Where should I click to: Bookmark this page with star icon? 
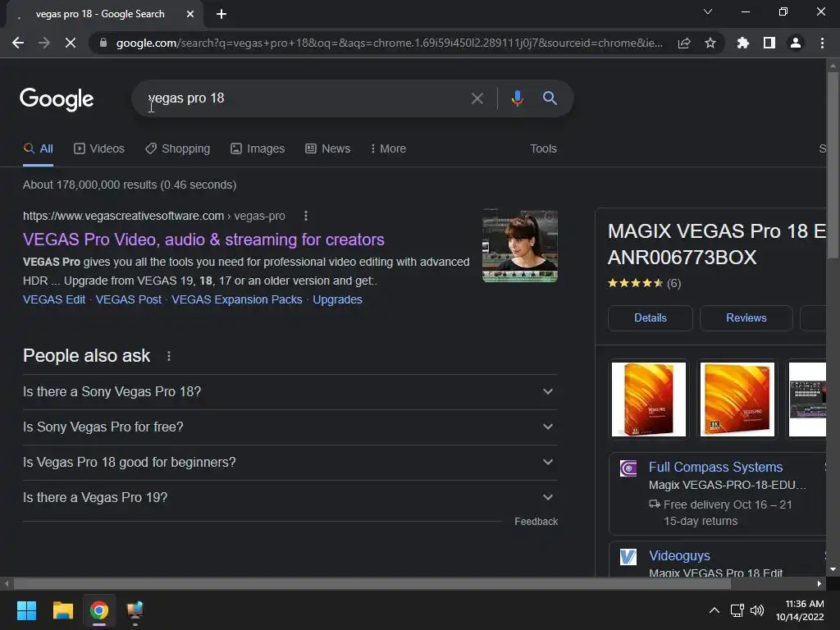[710, 43]
